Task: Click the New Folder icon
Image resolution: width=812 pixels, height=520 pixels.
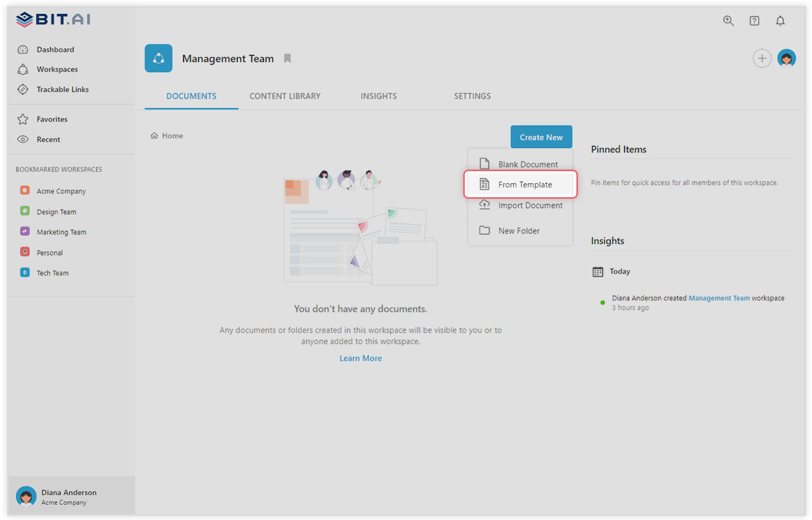Action: tap(484, 230)
